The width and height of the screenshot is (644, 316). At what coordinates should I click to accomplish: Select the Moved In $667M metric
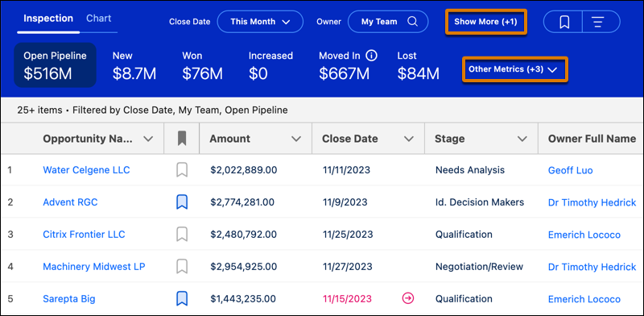(348, 65)
